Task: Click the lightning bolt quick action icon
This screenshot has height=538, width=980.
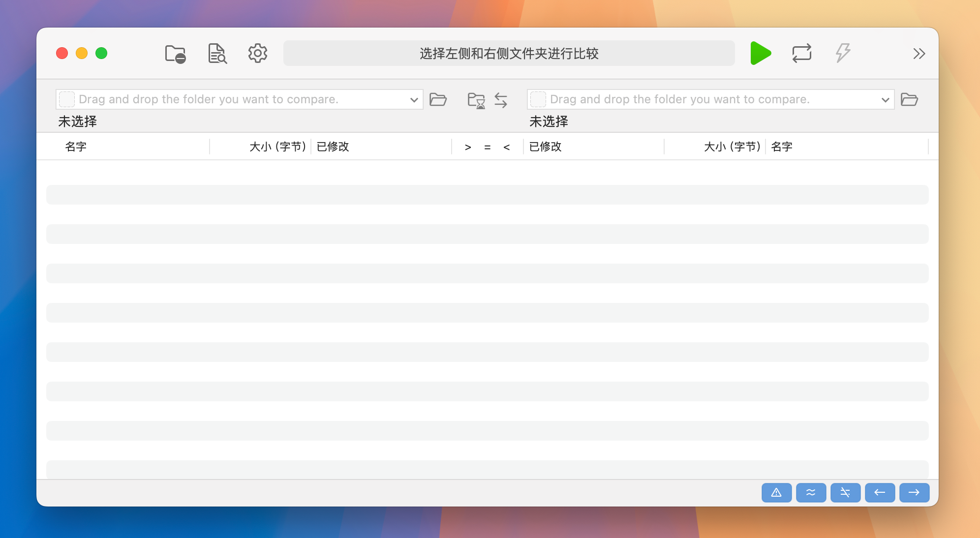Action: click(843, 53)
